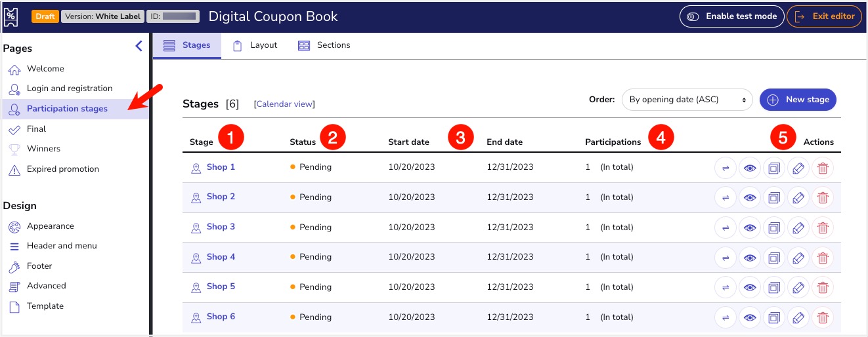Click the edit pencil icon for Shop 3
Image resolution: width=868 pixels, height=337 pixels.
pyautogui.click(x=798, y=228)
